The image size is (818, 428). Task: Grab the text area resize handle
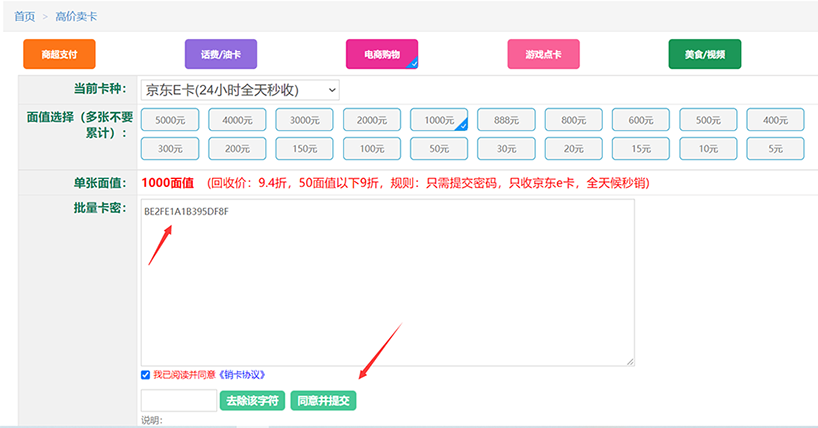pos(630,362)
